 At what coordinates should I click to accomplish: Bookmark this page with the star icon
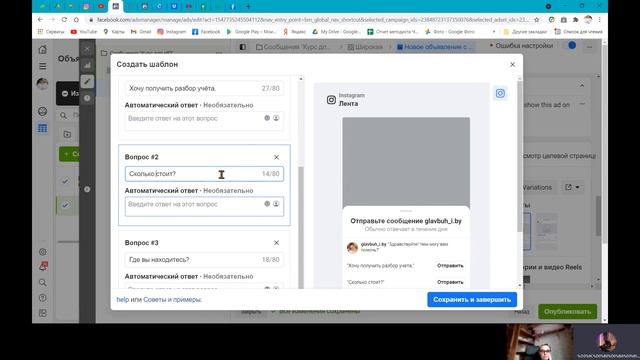coord(537,20)
